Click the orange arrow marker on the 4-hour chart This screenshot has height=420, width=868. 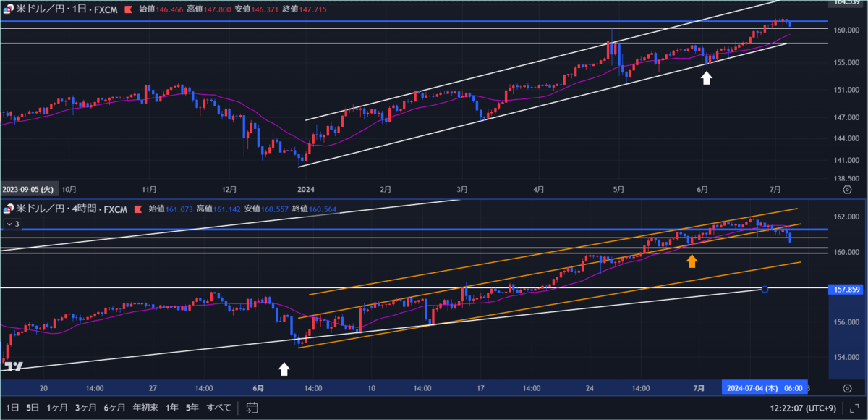692,261
